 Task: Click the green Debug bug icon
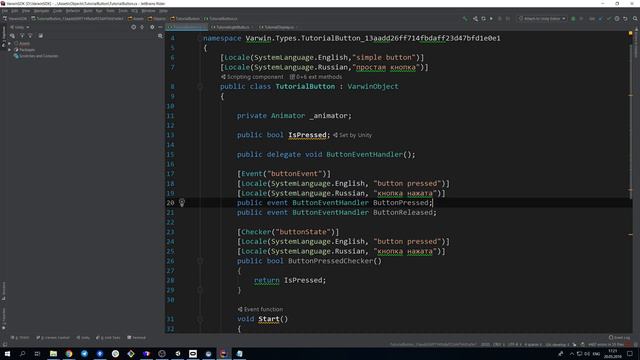click(573, 19)
